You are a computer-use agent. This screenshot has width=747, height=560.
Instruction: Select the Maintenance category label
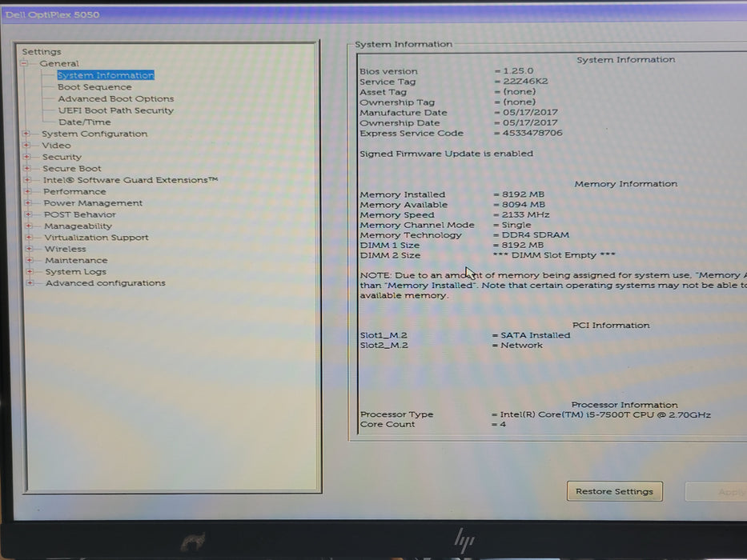[76, 260]
